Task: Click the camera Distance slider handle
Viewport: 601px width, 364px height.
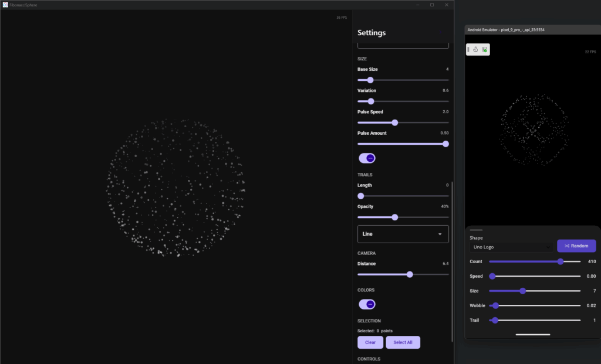Action: click(x=410, y=274)
